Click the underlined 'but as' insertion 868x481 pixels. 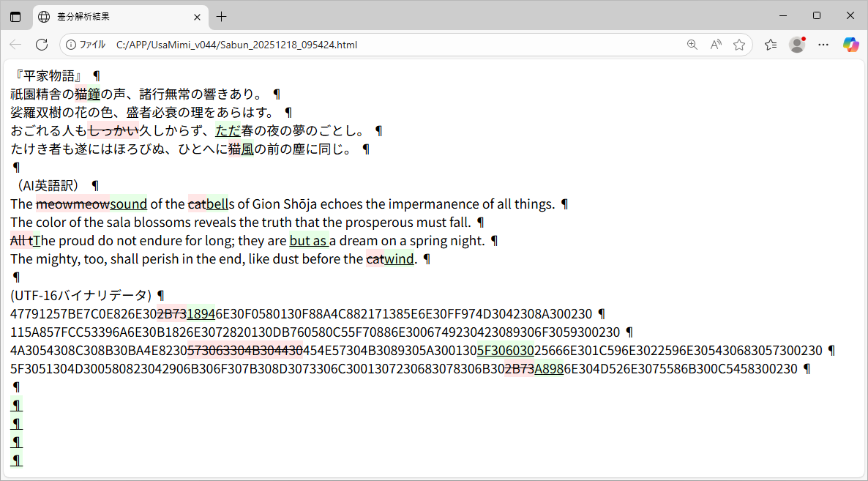pos(308,240)
